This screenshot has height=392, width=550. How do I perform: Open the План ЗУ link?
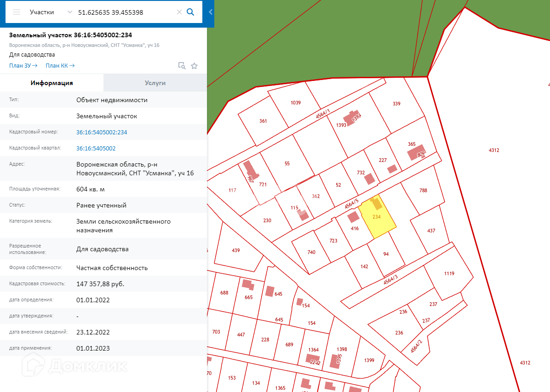23,66
